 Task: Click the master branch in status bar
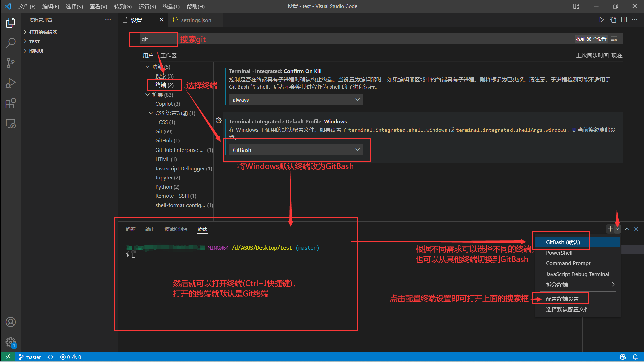30,357
